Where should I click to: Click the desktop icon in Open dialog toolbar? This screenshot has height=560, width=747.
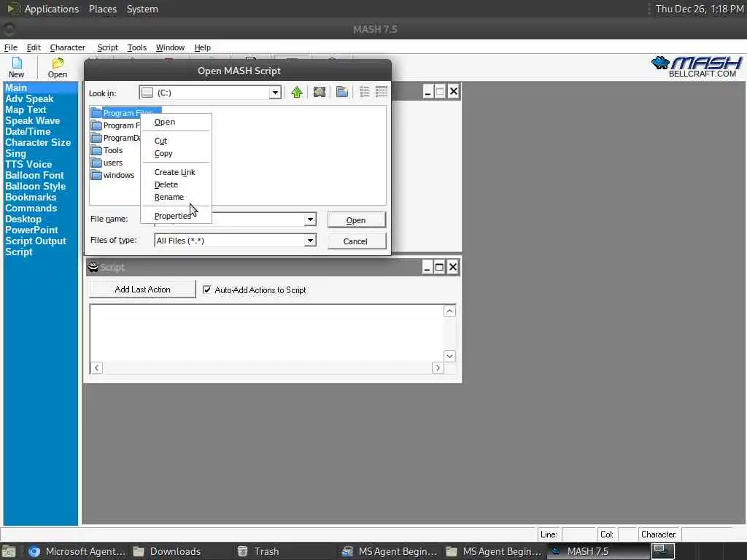point(320,93)
